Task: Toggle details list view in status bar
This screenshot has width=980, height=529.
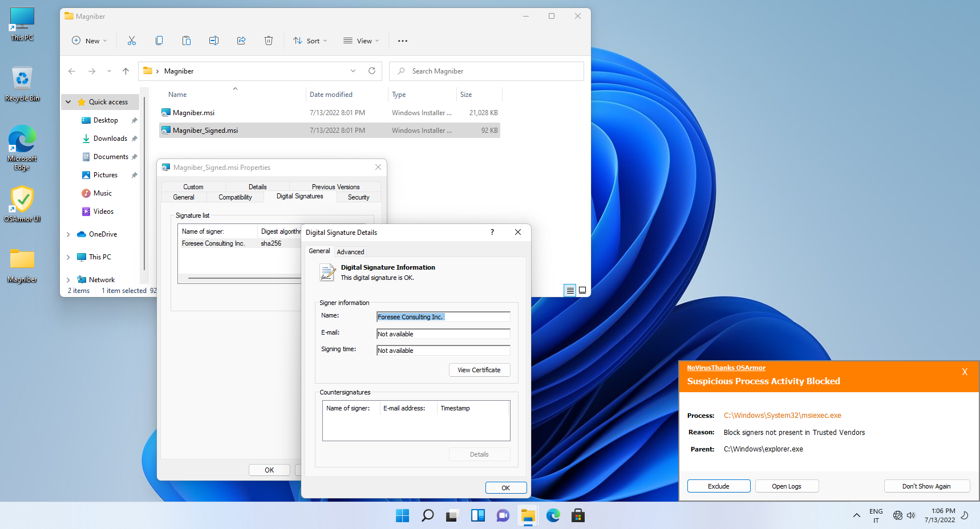Action: (570, 290)
